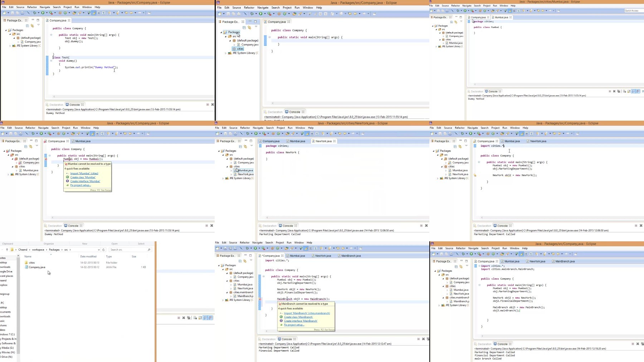Click Up arrow in File Explorer navigation bar
The image size is (644, 362).
7,250
